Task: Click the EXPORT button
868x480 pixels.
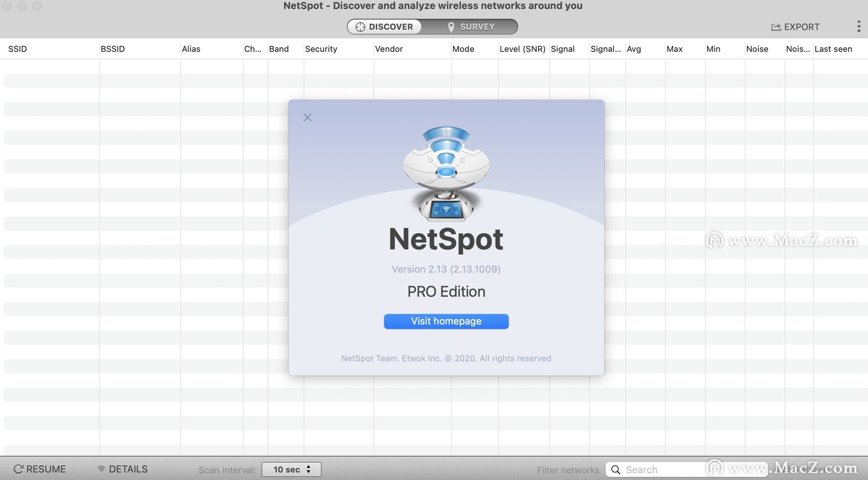Action: (795, 27)
